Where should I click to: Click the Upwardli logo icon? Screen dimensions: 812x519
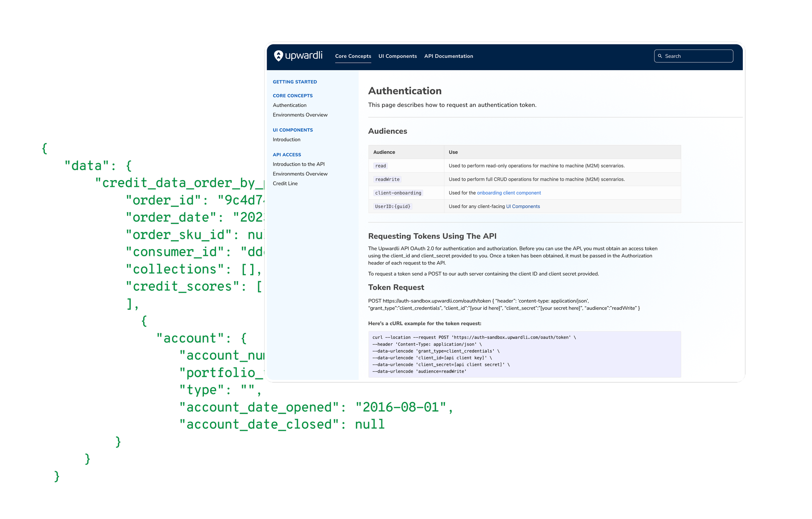click(x=278, y=56)
